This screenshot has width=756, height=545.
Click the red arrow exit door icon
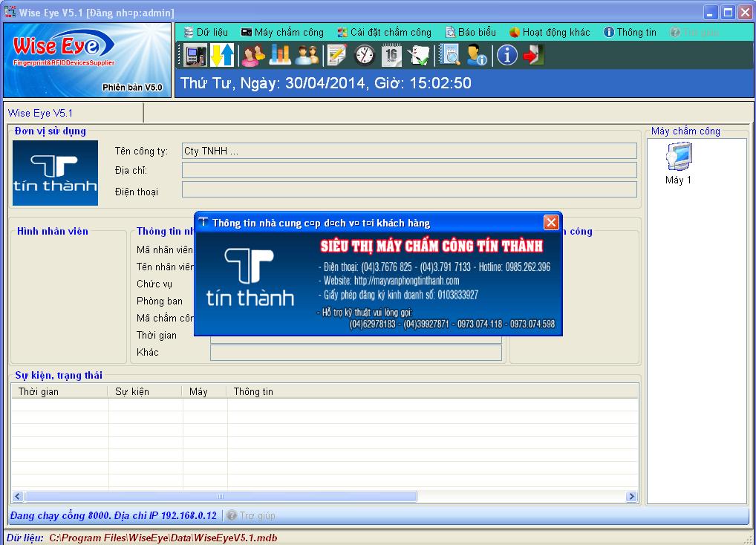click(x=533, y=55)
